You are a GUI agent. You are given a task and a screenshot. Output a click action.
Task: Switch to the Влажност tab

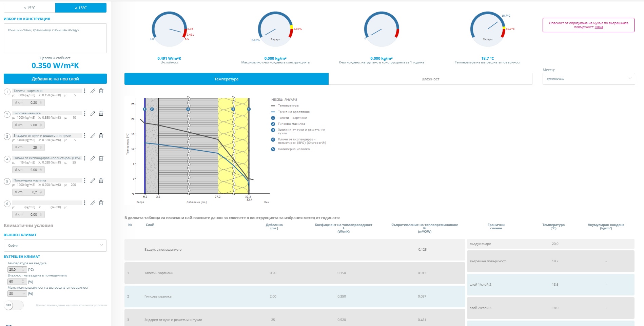[x=430, y=79]
